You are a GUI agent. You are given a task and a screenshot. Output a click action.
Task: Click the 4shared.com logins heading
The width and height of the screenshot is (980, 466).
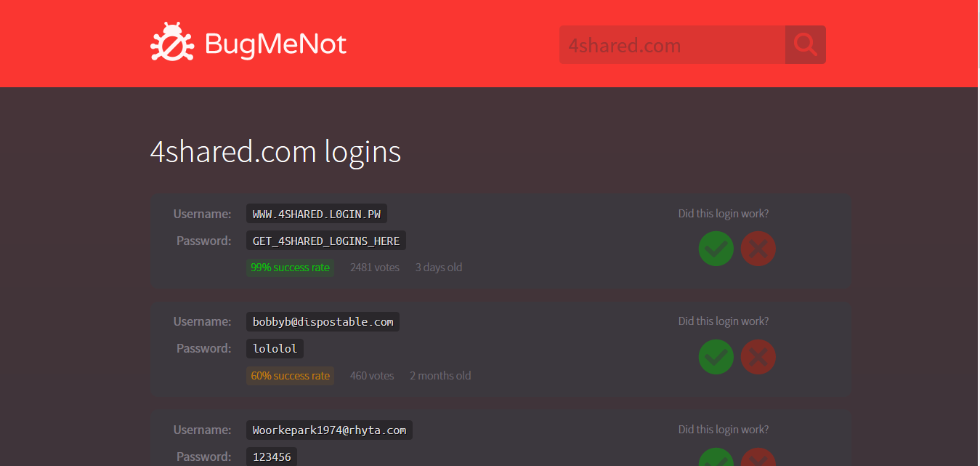[275, 152]
